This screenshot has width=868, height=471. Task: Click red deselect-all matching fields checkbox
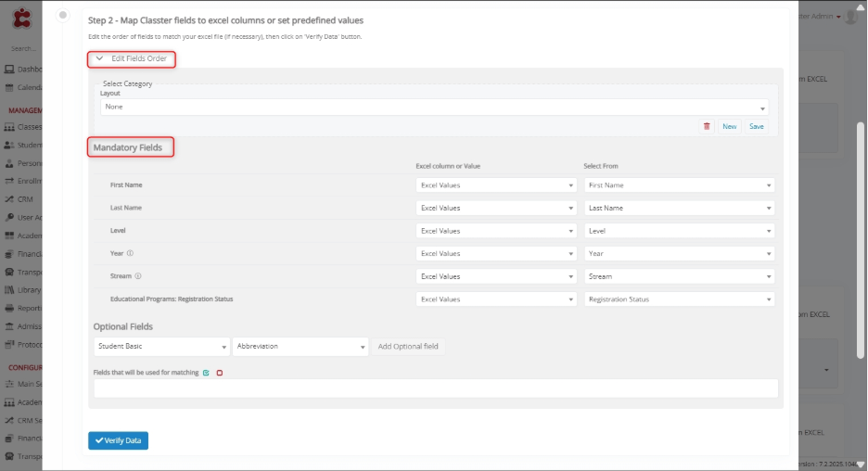pos(220,373)
